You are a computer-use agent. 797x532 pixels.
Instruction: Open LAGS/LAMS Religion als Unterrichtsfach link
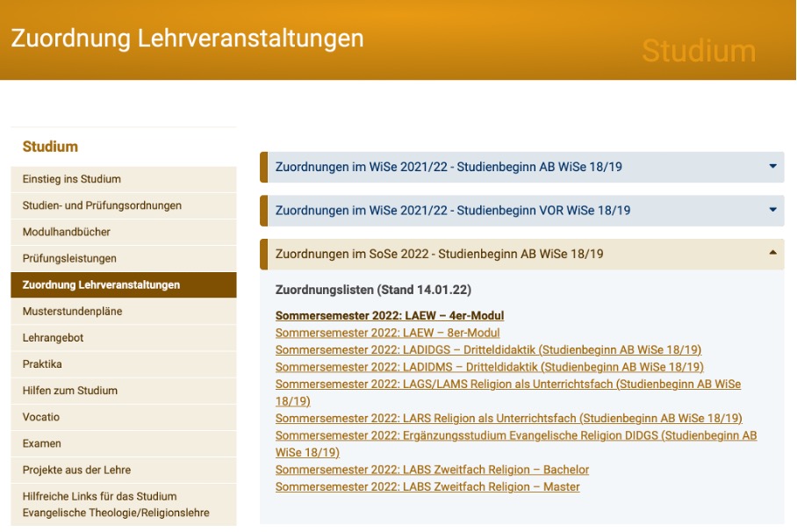tap(508, 392)
